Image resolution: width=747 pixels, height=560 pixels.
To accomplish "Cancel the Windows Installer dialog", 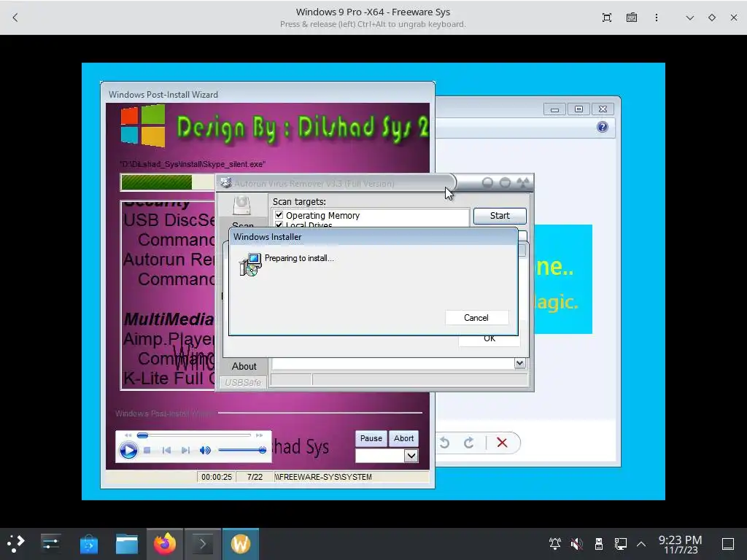I will point(476,318).
